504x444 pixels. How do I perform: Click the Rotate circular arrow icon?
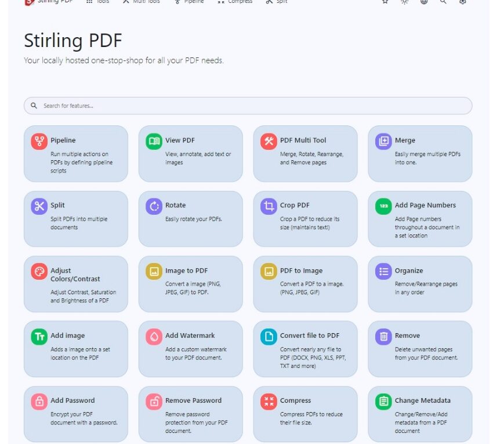click(x=154, y=206)
